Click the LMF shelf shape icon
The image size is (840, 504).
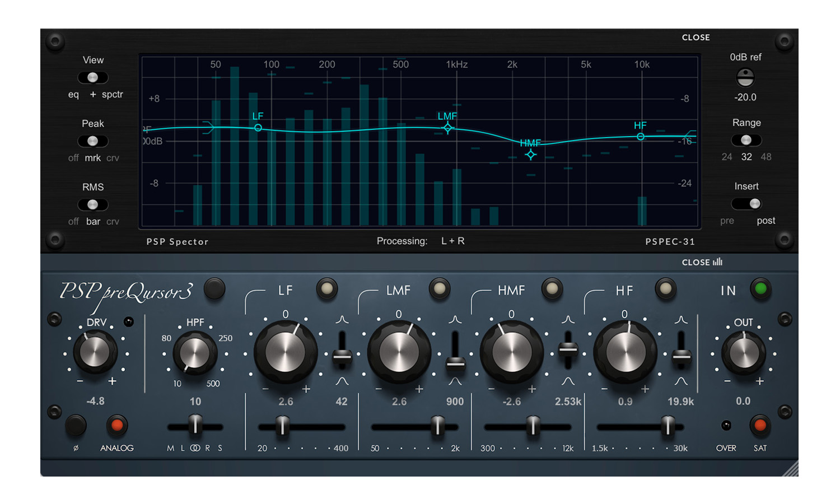368,301
